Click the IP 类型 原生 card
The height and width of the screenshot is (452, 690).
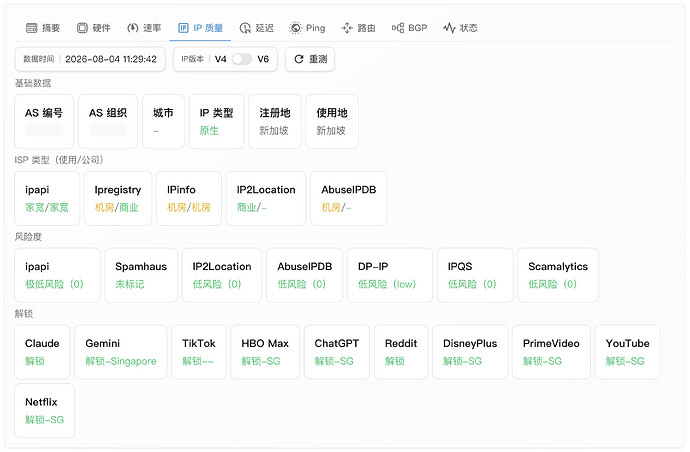tap(217, 121)
